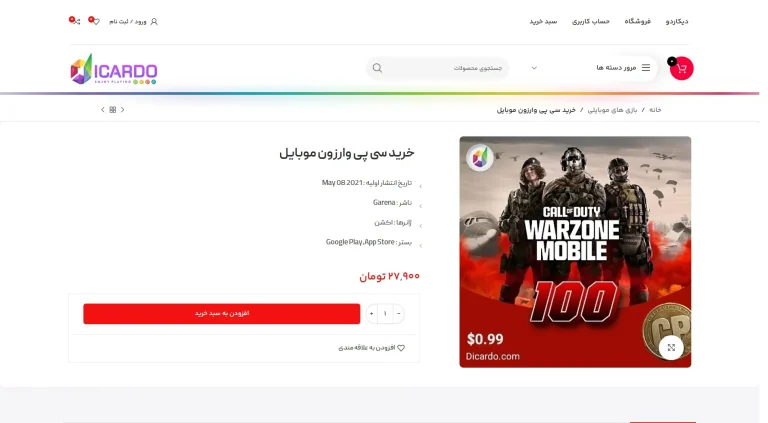Open the compare icon in top bar
The width and height of the screenshot is (768, 423).
coord(75,21)
